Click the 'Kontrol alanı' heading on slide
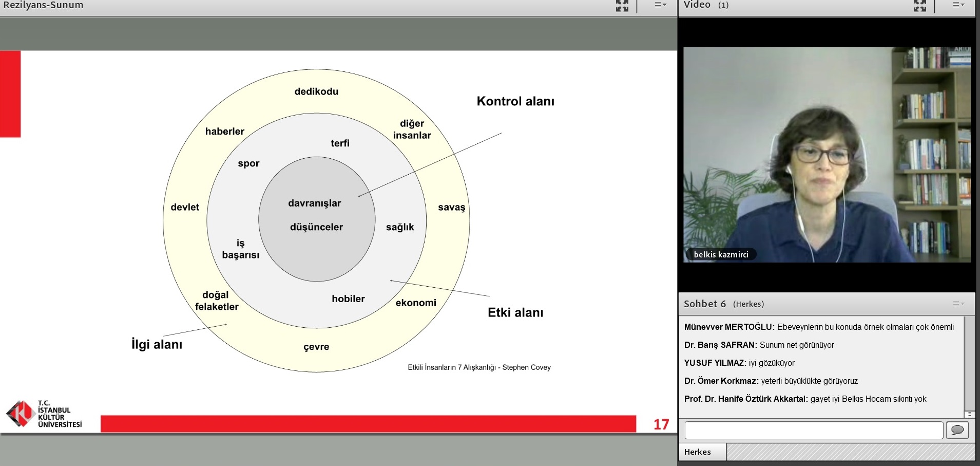Viewport: 980px width, 466px height. tap(515, 101)
